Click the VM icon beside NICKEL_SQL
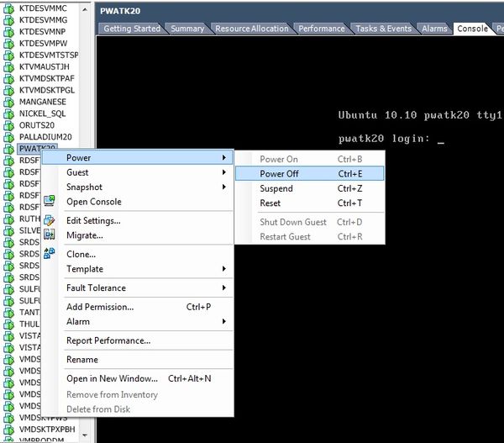Screen dimensions: 504x443 [11, 113]
